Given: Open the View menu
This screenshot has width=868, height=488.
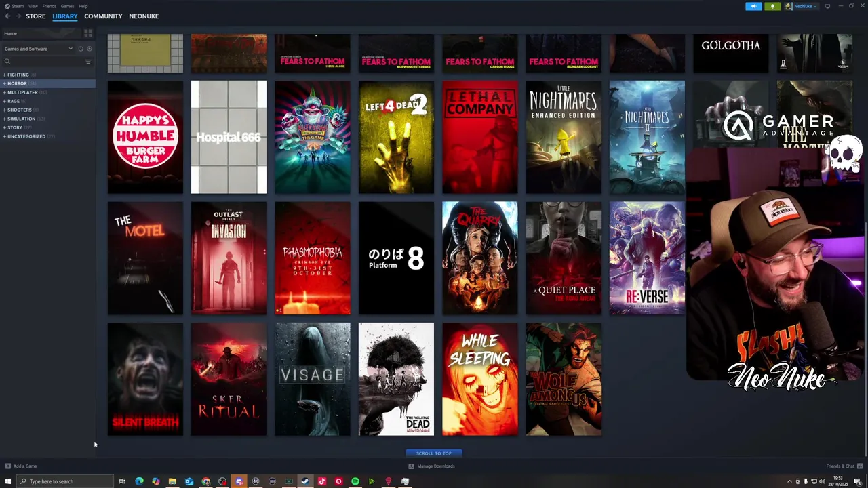Looking at the screenshot, I should point(33,6).
